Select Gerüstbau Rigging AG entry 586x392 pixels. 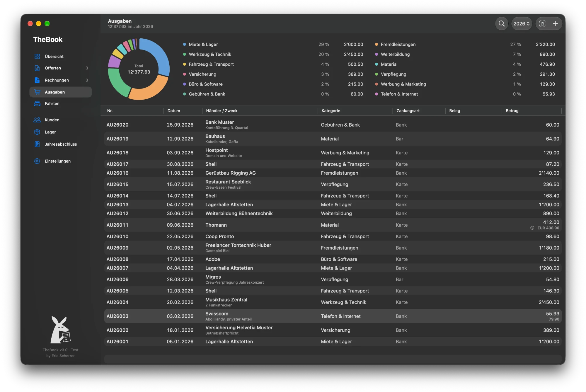point(333,173)
